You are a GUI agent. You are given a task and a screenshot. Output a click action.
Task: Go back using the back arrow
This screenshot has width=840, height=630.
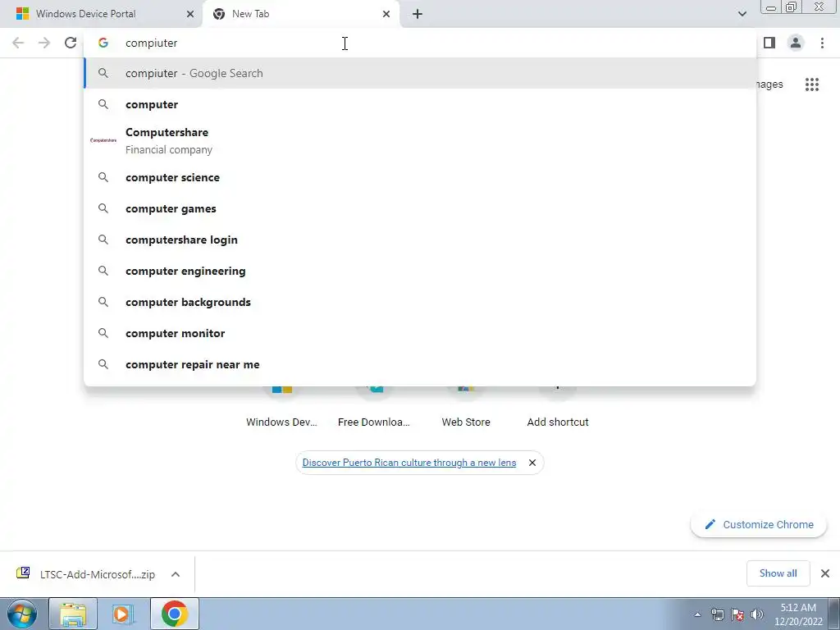pos(18,43)
